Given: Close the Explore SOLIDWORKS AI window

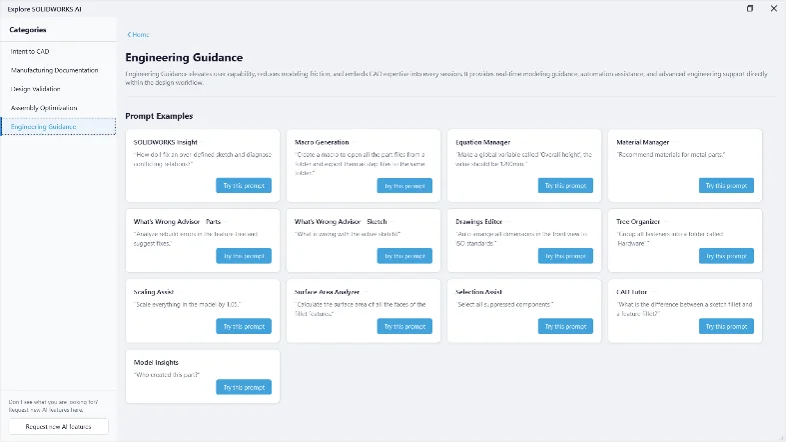Looking at the screenshot, I should coord(773,9).
